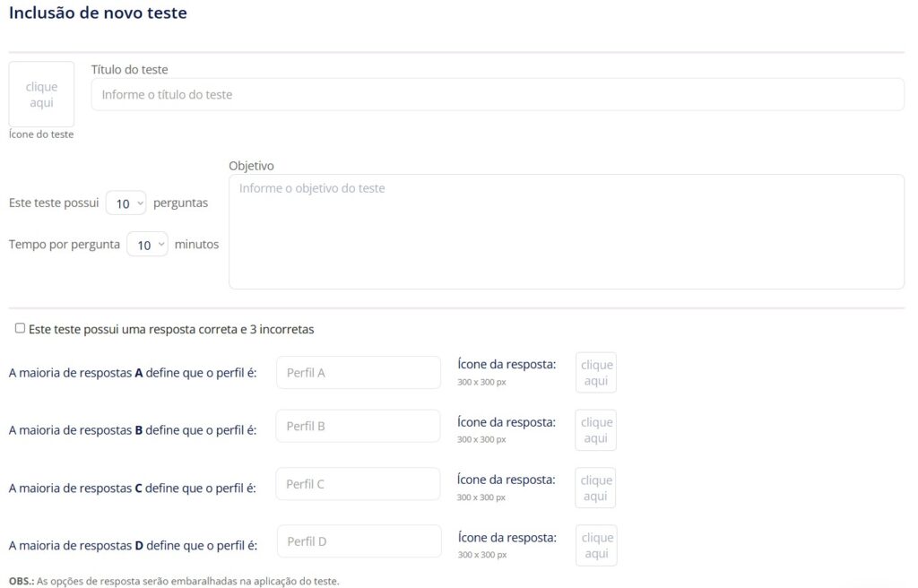Focus the Perfil C input field

tap(358, 484)
